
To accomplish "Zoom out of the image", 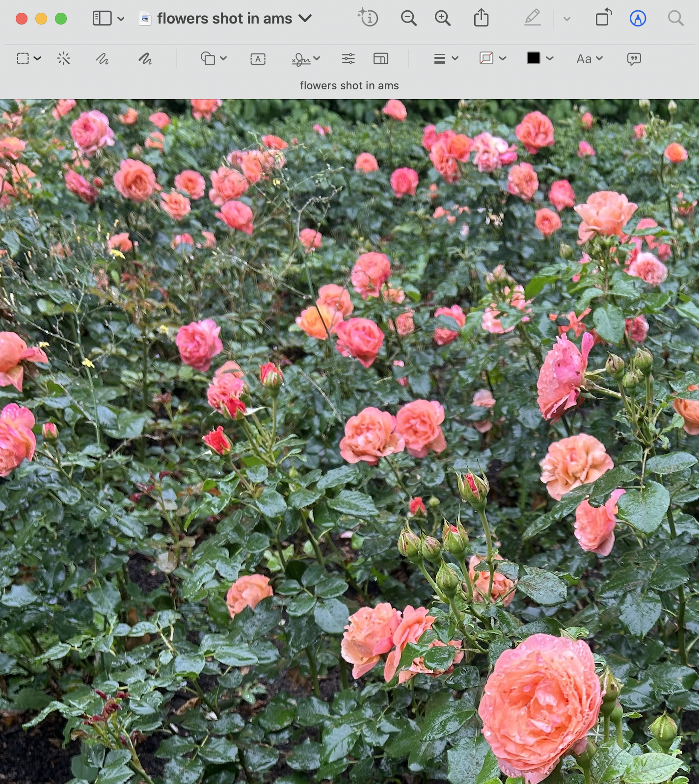I will 408,19.
